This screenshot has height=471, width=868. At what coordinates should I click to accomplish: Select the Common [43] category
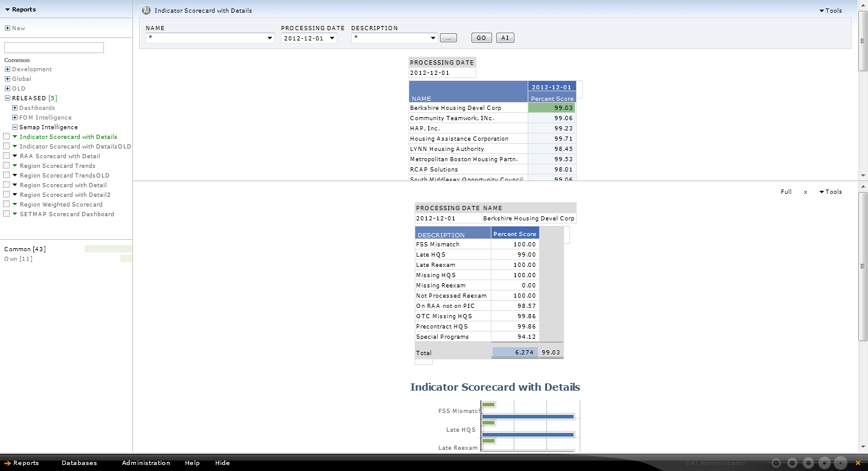tap(25, 249)
